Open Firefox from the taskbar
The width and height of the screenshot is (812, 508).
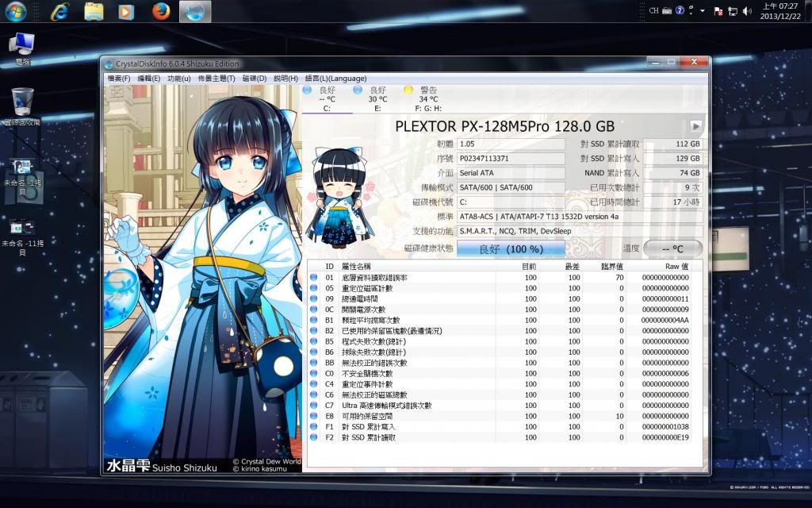coord(161,11)
